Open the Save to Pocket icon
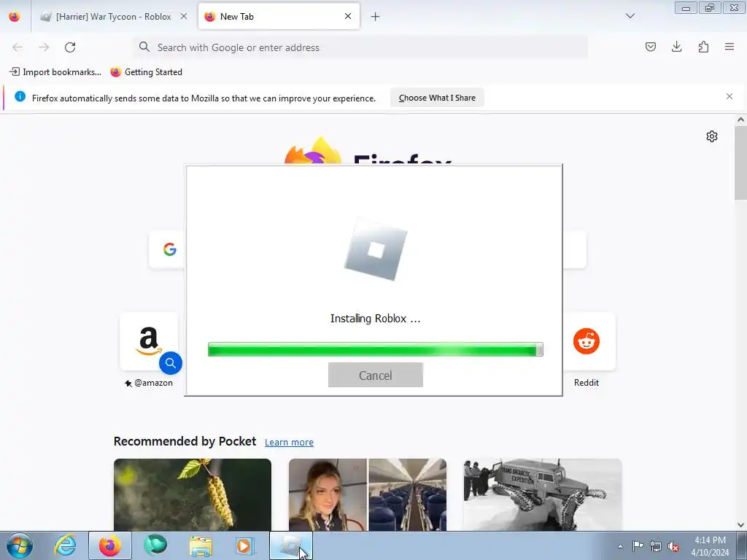Image resolution: width=747 pixels, height=560 pixels. pos(650,47)
